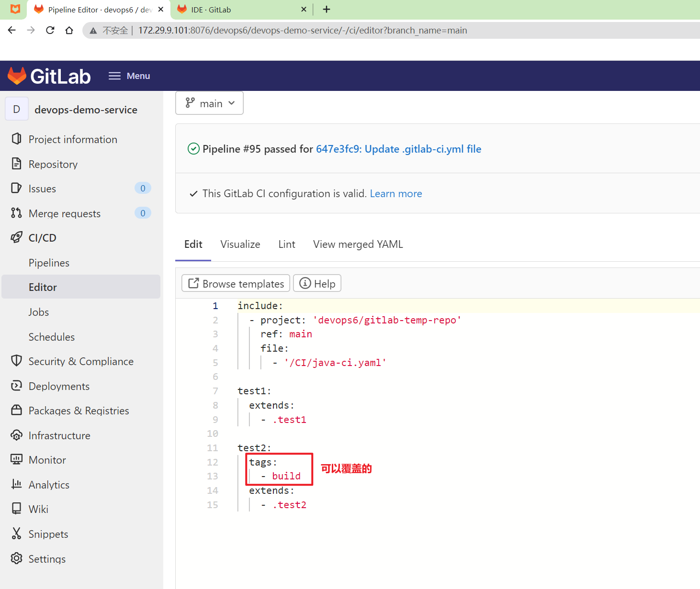The image size is (700, 589).
Task: Click the Merge requests icon
Action: coord(16,213)
